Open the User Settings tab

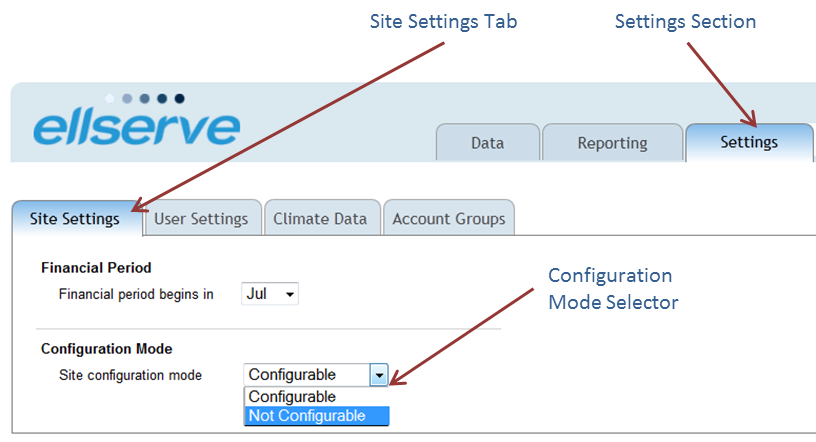point(201,218)
